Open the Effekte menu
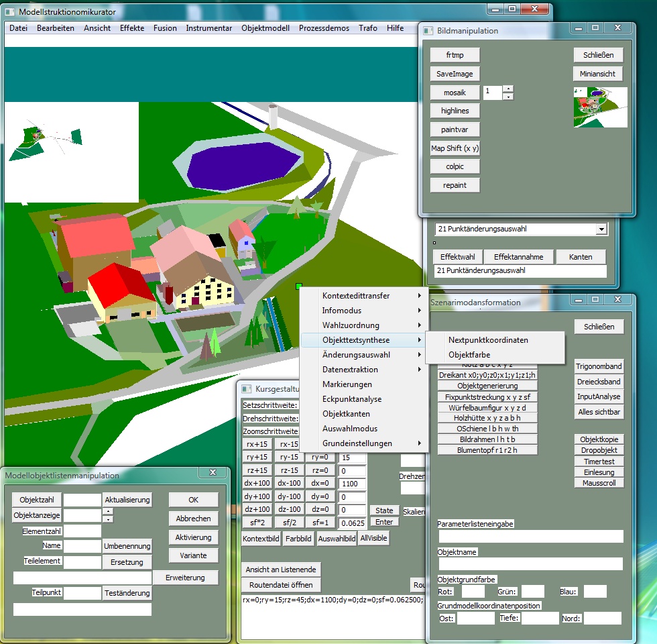Viewport: 657px width, 644px height. (x=132, y=28)
